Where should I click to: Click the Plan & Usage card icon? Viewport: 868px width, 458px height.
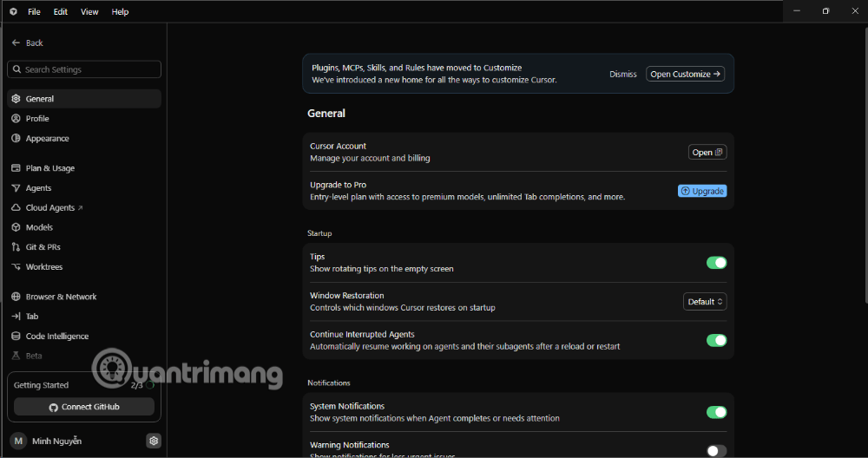[x=16, y=168]
